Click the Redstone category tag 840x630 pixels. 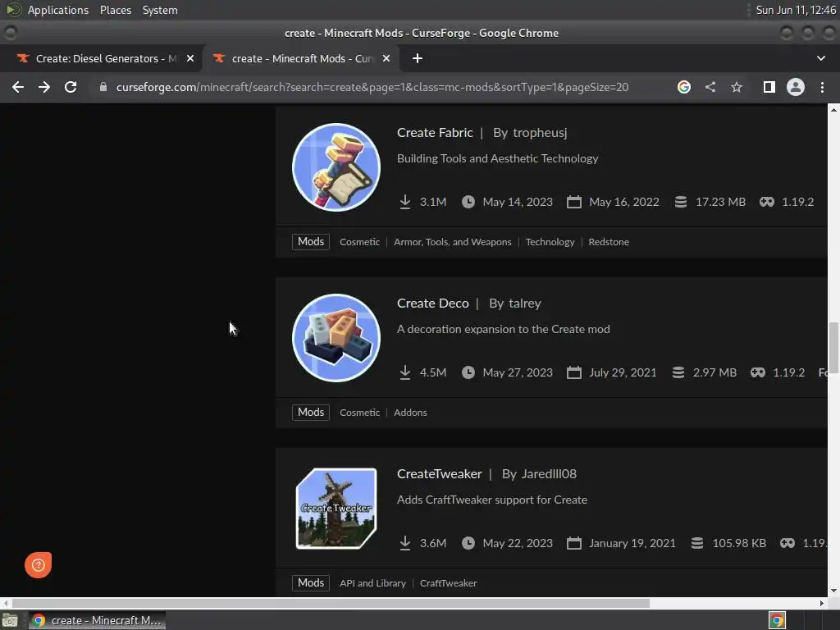[x=609, y=242]
